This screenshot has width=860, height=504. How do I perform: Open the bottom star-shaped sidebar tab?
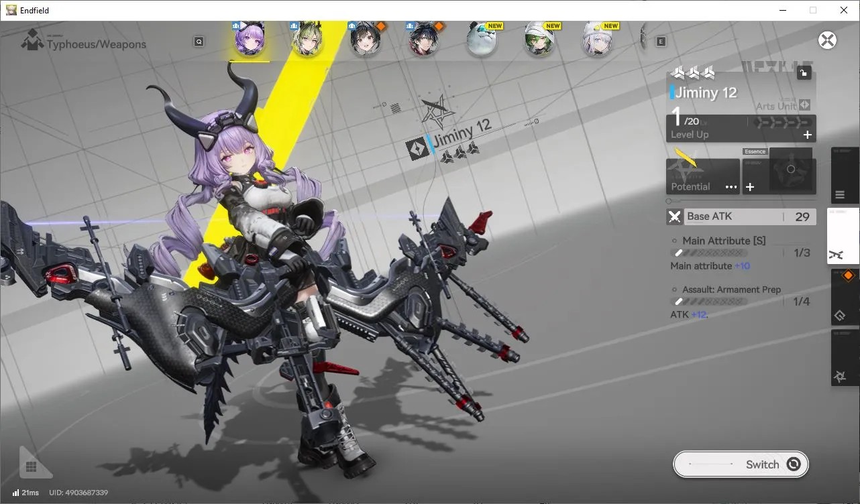(845, 357)
